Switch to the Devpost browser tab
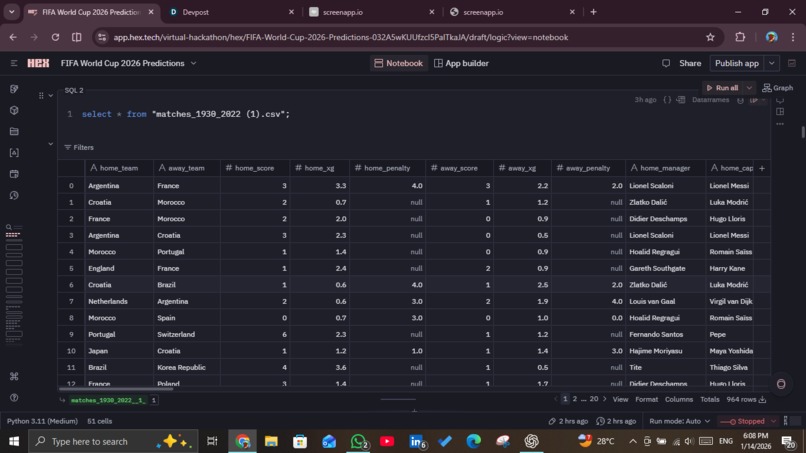The height and width of the screenshot is (453, 806). tap(231, 12)
